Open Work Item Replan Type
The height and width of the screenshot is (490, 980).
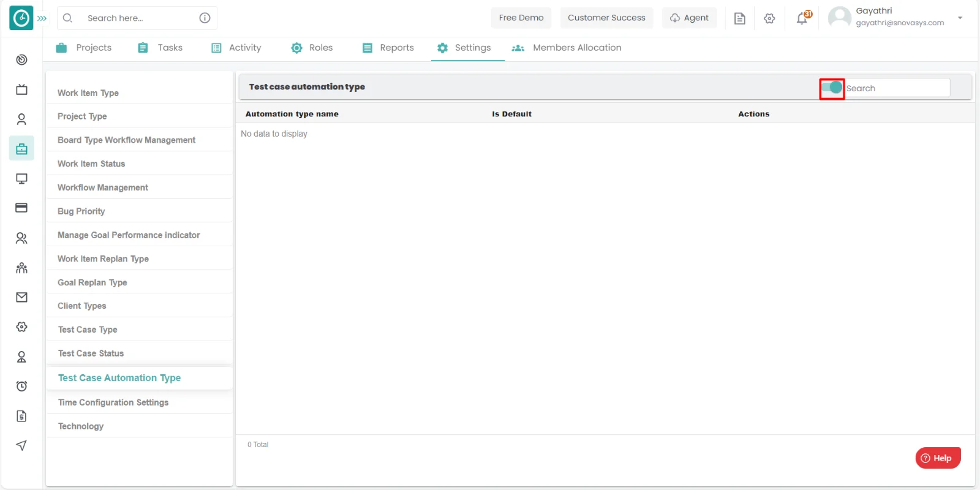[139, 259]
